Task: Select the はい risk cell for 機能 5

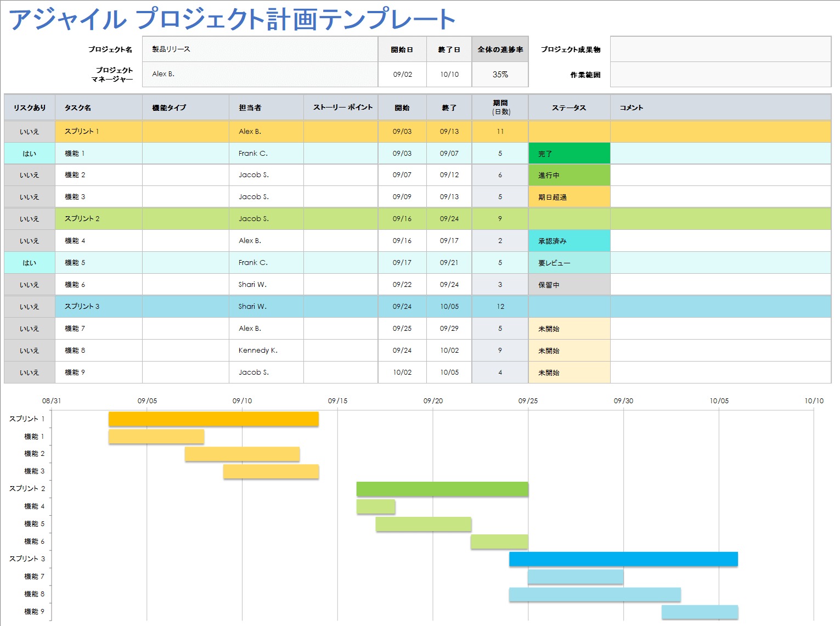Action: tap(30, 263)
